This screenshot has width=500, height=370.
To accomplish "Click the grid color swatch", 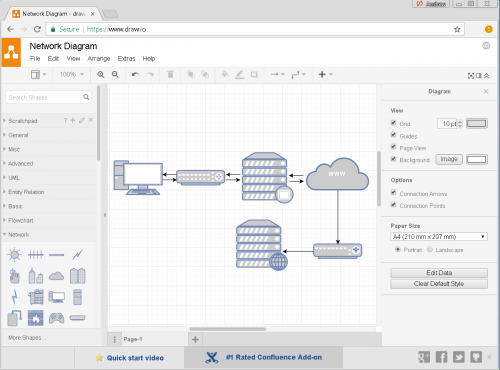I will (477, 123).
